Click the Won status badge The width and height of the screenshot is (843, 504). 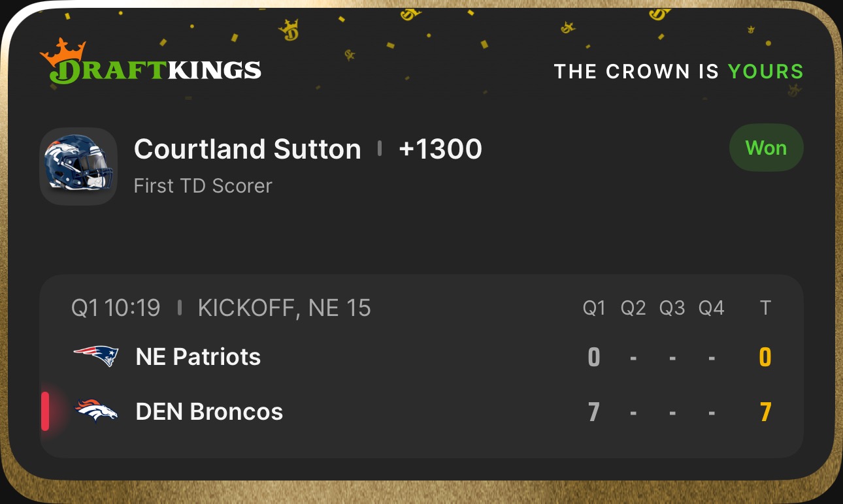coord(766,148)
